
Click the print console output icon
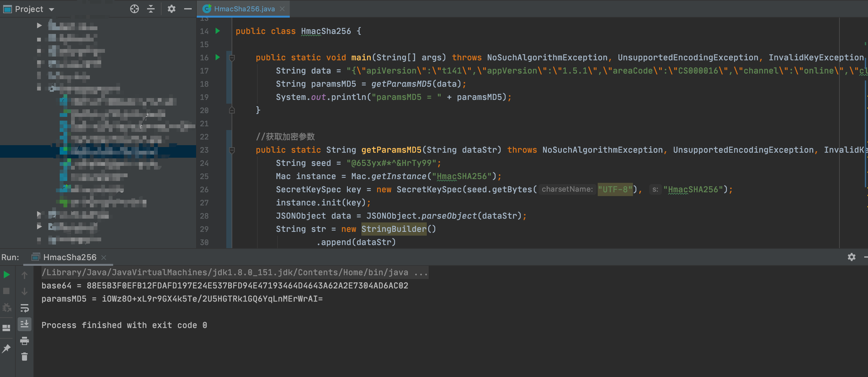pyautogui.click(x=24, y=341)
